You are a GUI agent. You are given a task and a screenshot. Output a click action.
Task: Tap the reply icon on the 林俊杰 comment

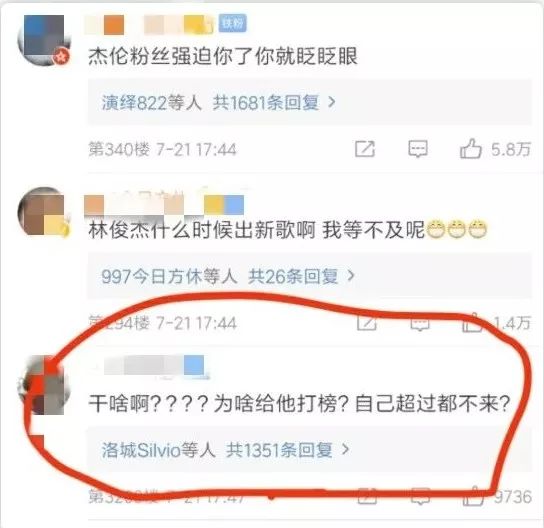pyautogui.click(x=420, y=324)
